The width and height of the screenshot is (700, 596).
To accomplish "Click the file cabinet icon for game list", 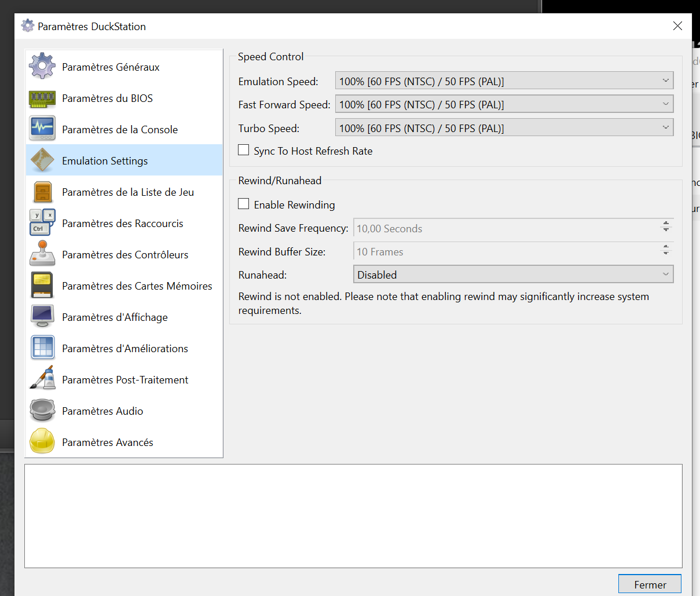I will (42, 192).
